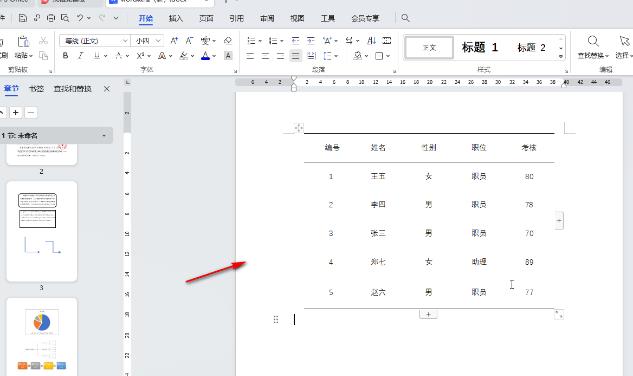
Task: Open the 书签 tab in navigation pane
Action: coord(36,88)
